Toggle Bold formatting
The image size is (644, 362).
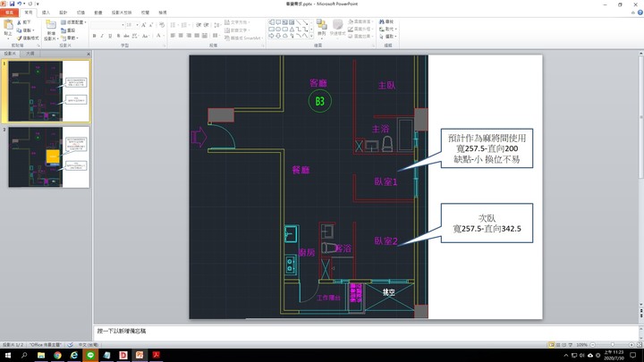[x=95, y=36]
